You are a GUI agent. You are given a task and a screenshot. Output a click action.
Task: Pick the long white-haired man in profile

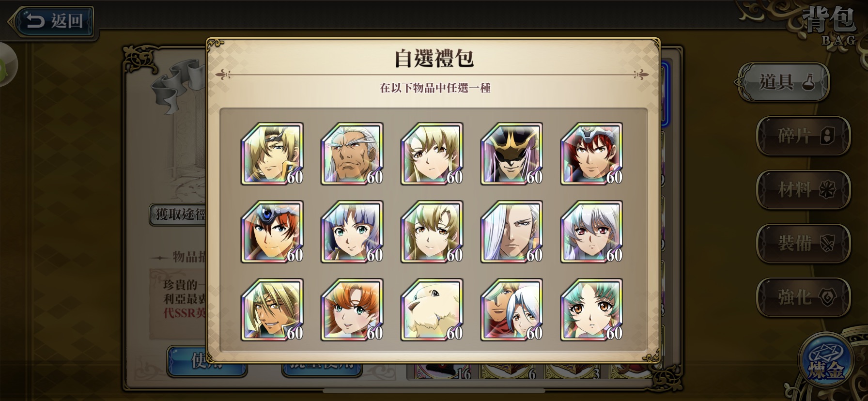point(512,231)
